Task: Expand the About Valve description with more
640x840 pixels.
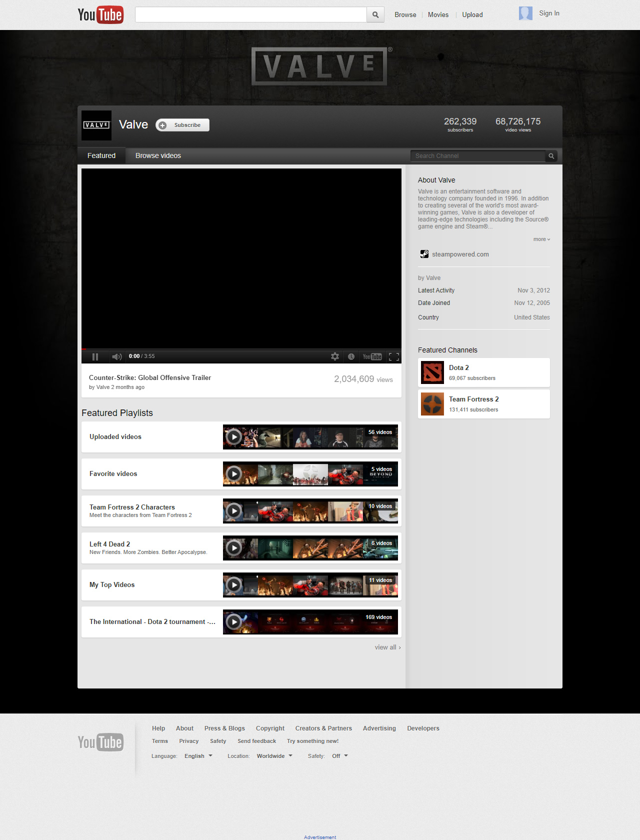Action: pyautogui.click(x=541, y=239)
